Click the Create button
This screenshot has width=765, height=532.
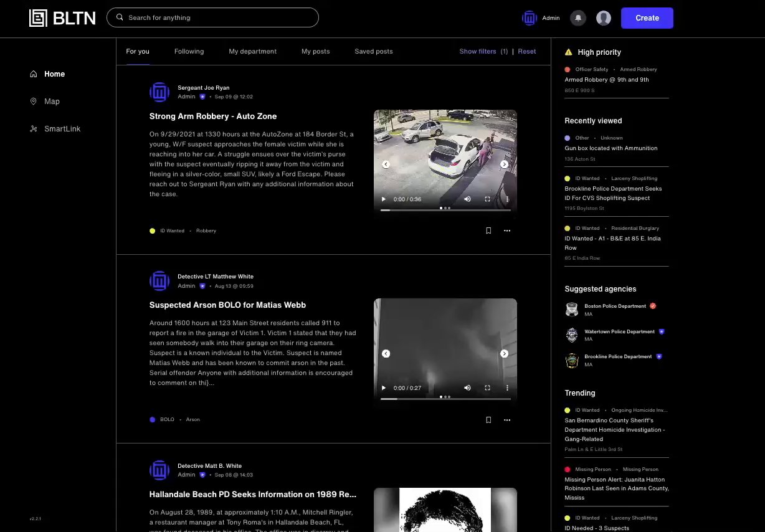[647, 18]
